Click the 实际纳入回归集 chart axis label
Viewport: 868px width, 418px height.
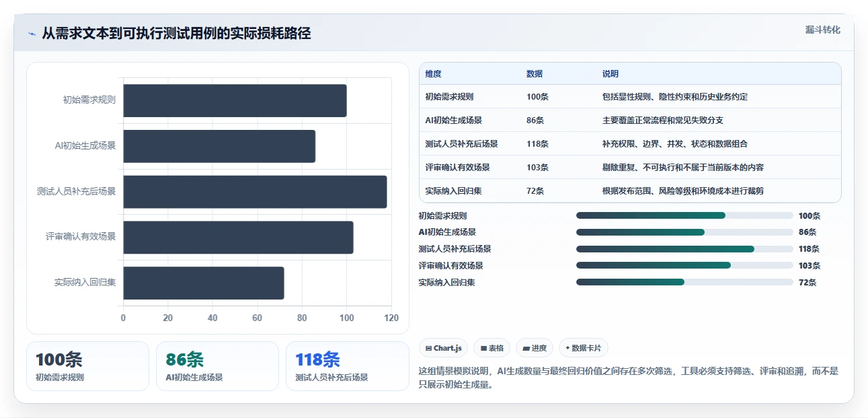(85, 283)
